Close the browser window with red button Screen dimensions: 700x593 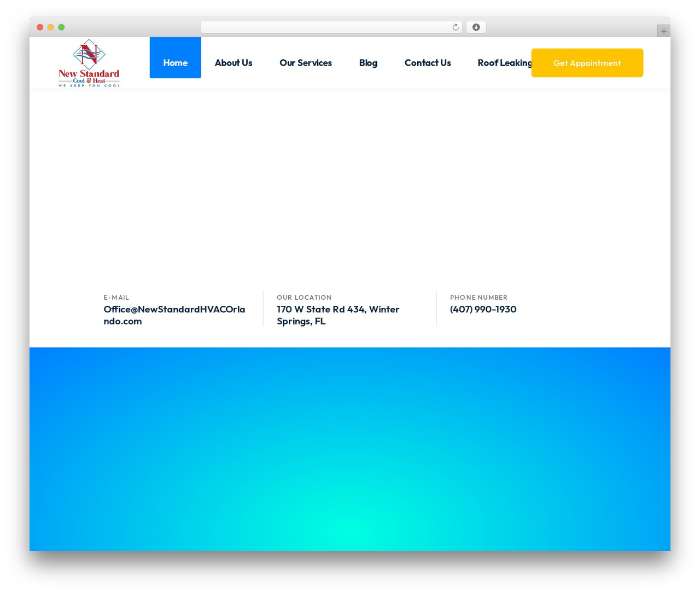(x=40, y=27)
